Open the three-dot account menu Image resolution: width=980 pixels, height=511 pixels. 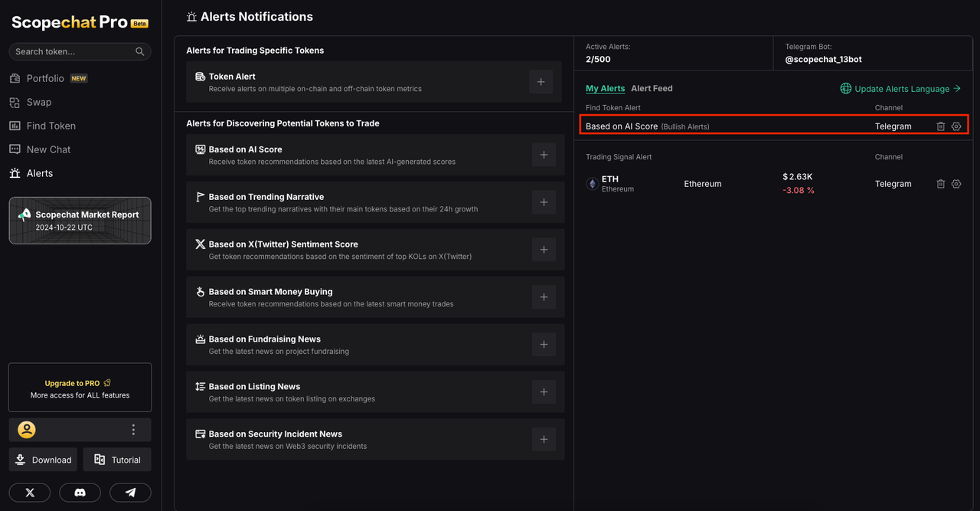click(x=133, y=430)
